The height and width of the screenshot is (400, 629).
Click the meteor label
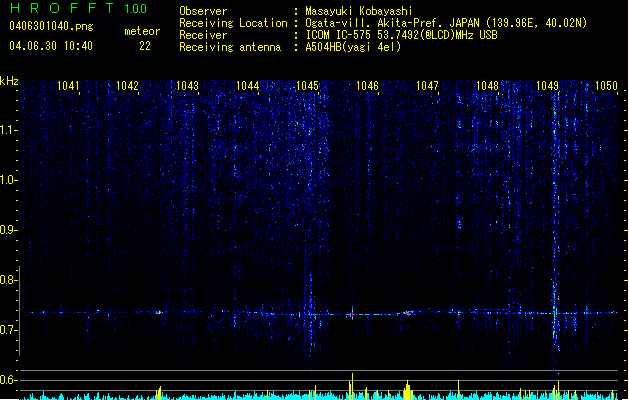pos(142,31)
